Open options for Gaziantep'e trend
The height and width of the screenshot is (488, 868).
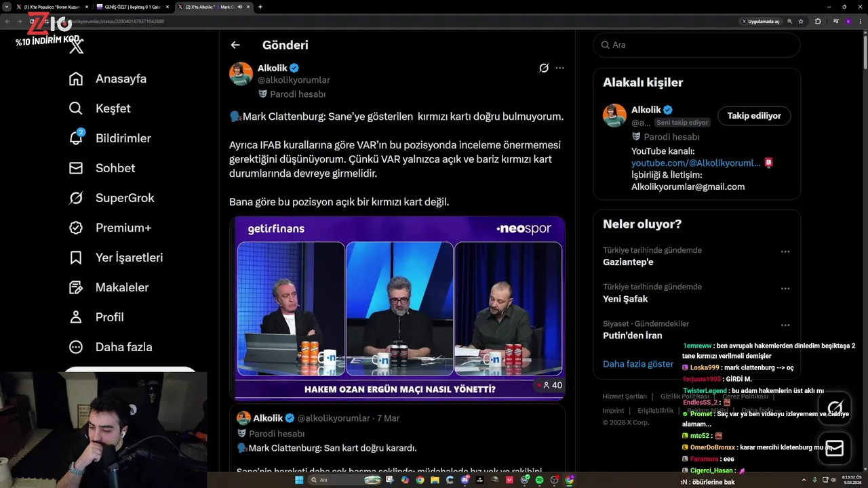785,251
